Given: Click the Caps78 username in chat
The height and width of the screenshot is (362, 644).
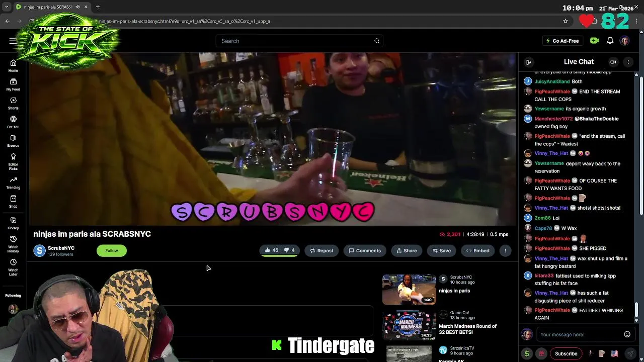Looking at the screenshot, I should (543, 228).
